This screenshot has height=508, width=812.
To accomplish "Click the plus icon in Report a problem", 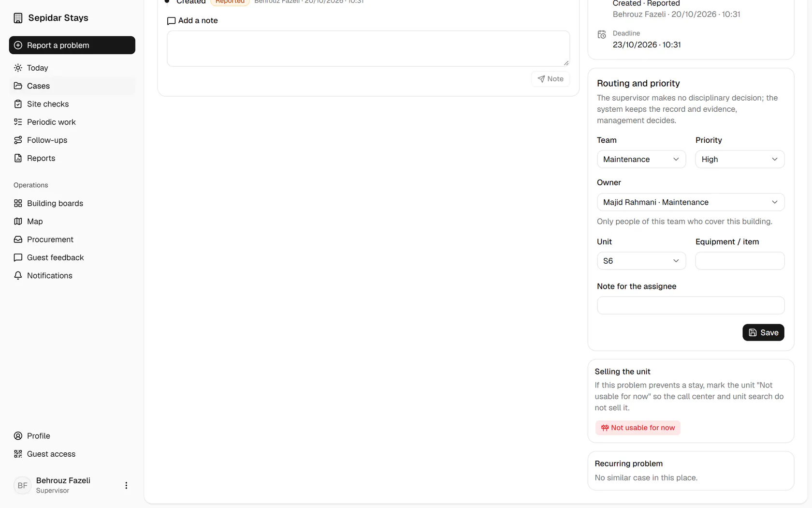I will pyautogui.click(x=18, y=45).
